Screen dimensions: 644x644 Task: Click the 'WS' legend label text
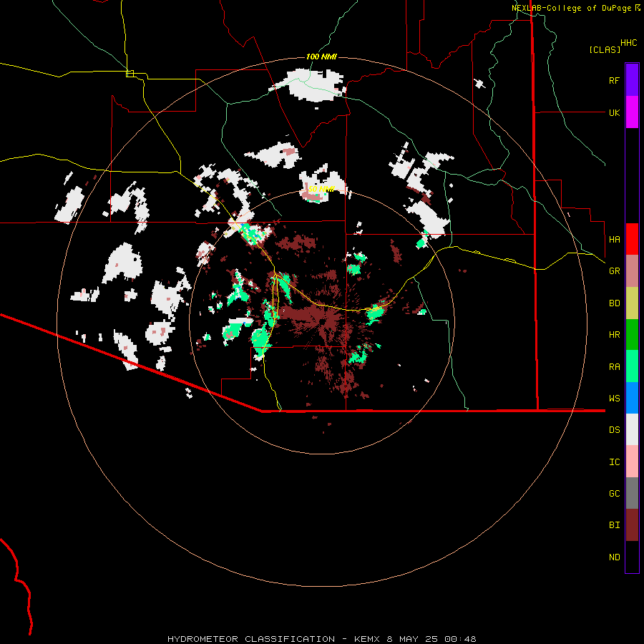coord(614,399)
